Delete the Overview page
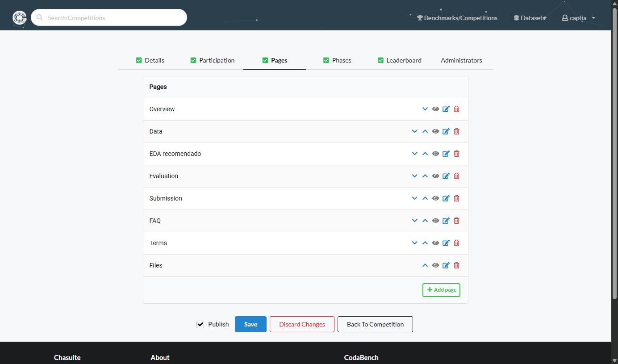Viewport: 618px width, 364px height. [x=456, y=109]
